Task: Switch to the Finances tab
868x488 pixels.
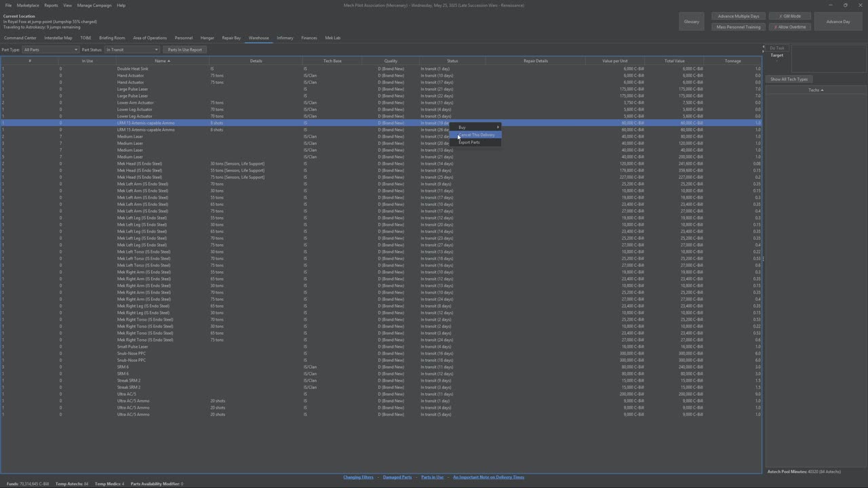Action: pos(309,38)
